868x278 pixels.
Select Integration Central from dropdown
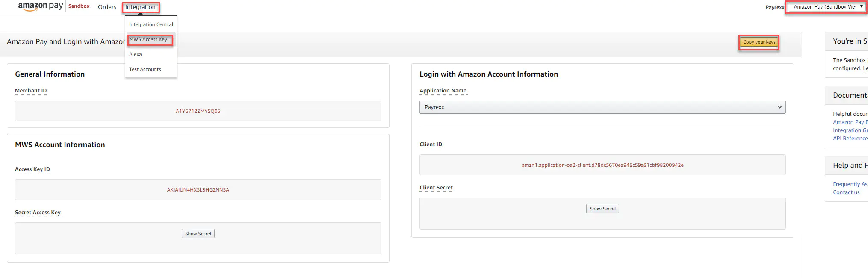click(151, 24)
